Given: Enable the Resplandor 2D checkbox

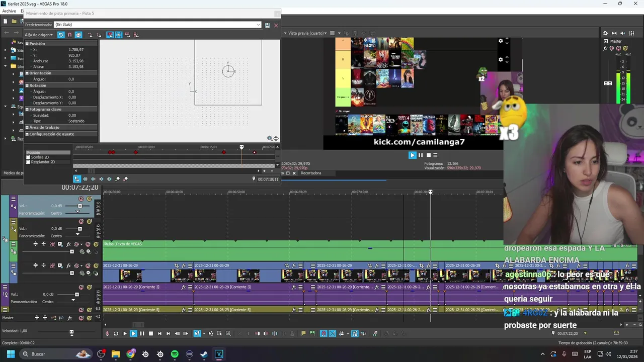Looking at the screenshot, I should click(x=28, y=162).
